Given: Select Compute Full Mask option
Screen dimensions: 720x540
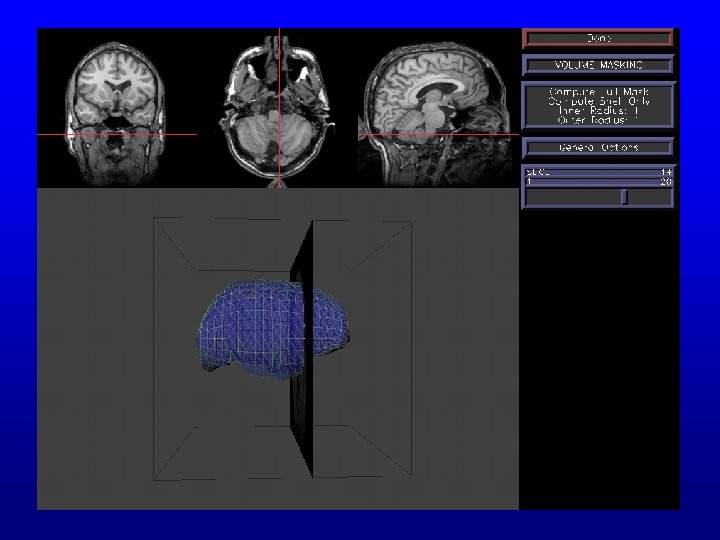Looking at the screenshot, I should tap(598, 92).
